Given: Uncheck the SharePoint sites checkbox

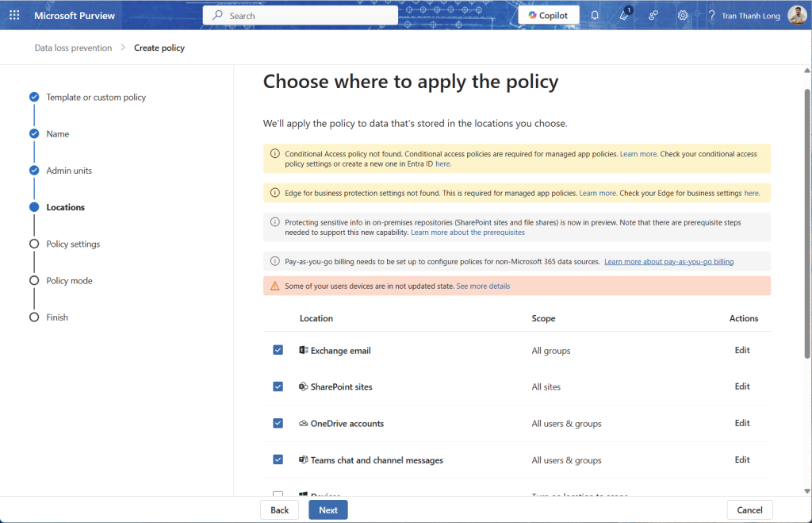Looking at the screenshot, I should click(278, 386).
